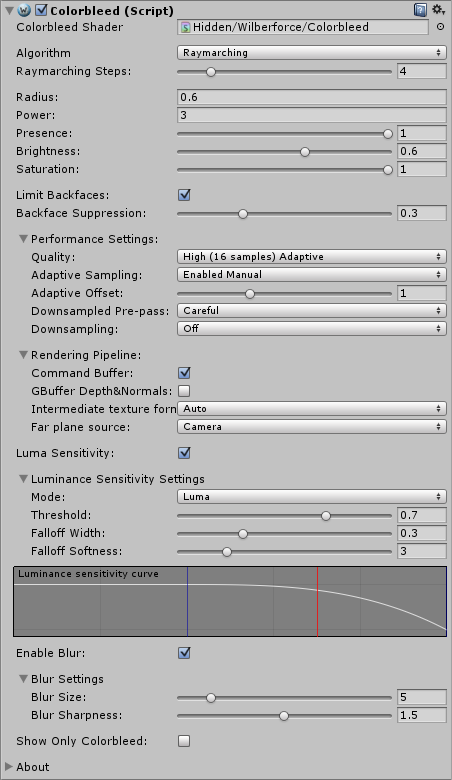Uncheck Limit Backfaces checkbox

click(184, 195)
